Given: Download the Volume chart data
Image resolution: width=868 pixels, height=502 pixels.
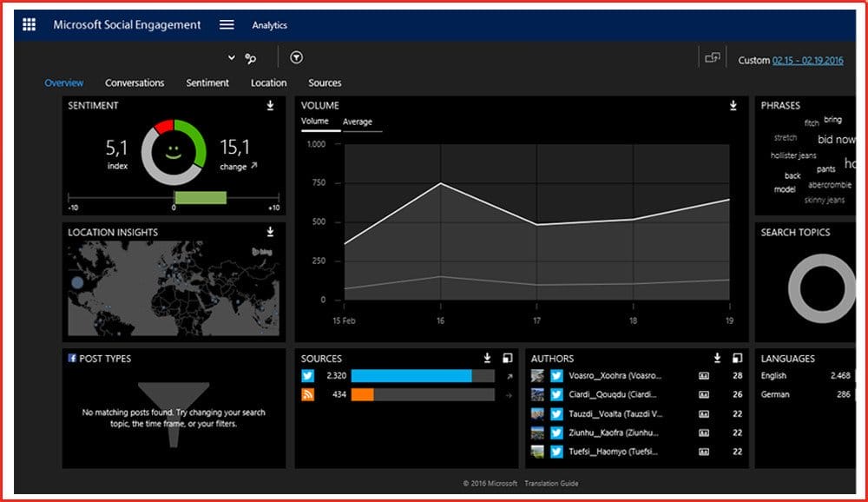Looking at the screenshot, I should (733, 106).
